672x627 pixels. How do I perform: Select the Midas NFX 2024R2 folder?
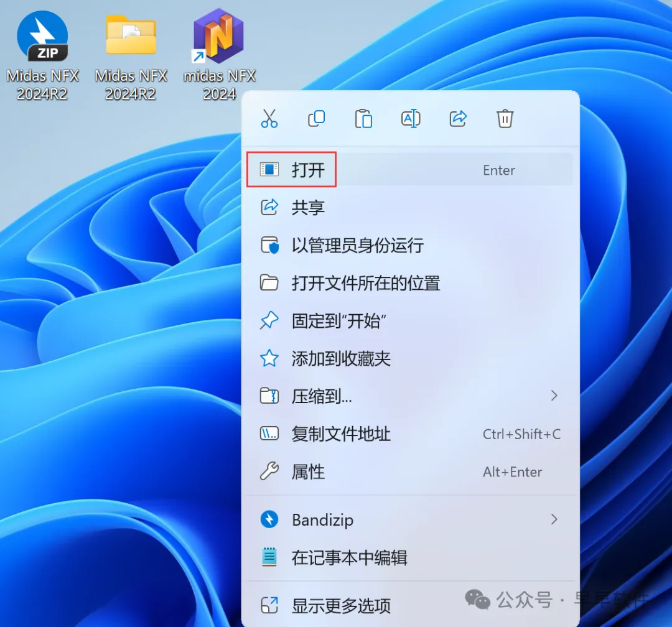(x=131, y=56)
